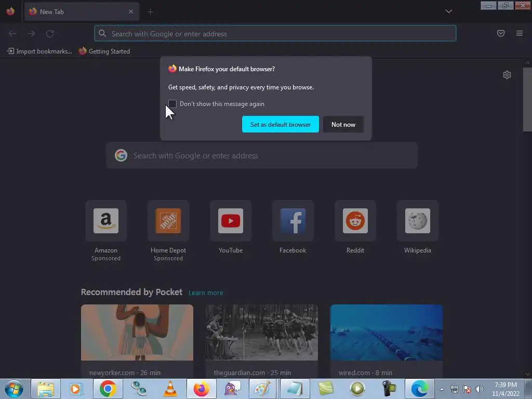Open the wired.com Pocket story thumbnail

[x=387, y=332]
